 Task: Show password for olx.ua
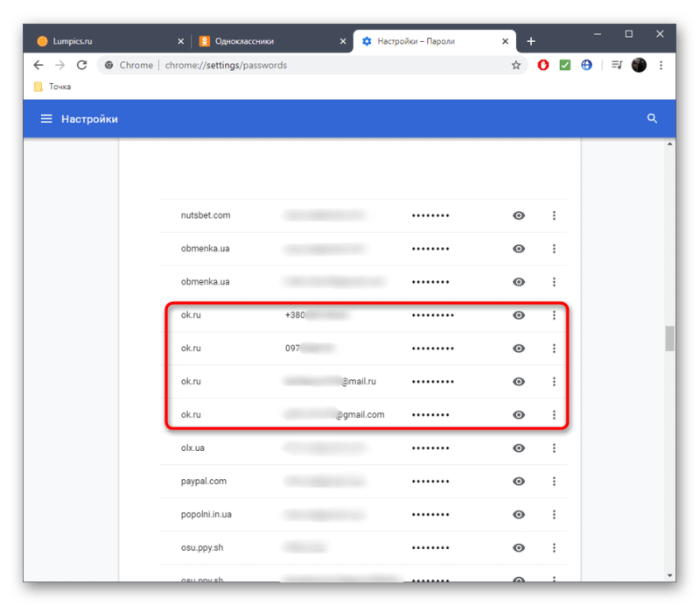point(518,447)
